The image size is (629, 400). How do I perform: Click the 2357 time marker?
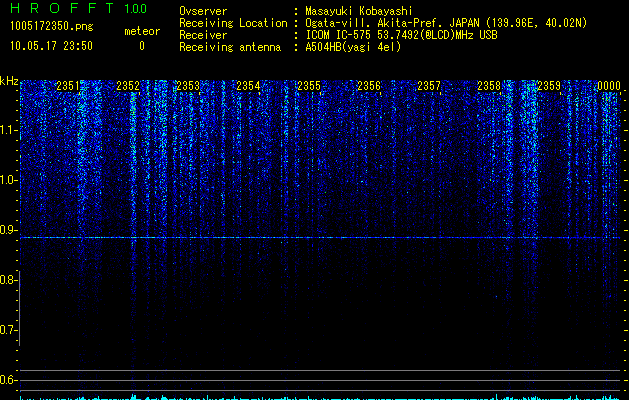429,86
